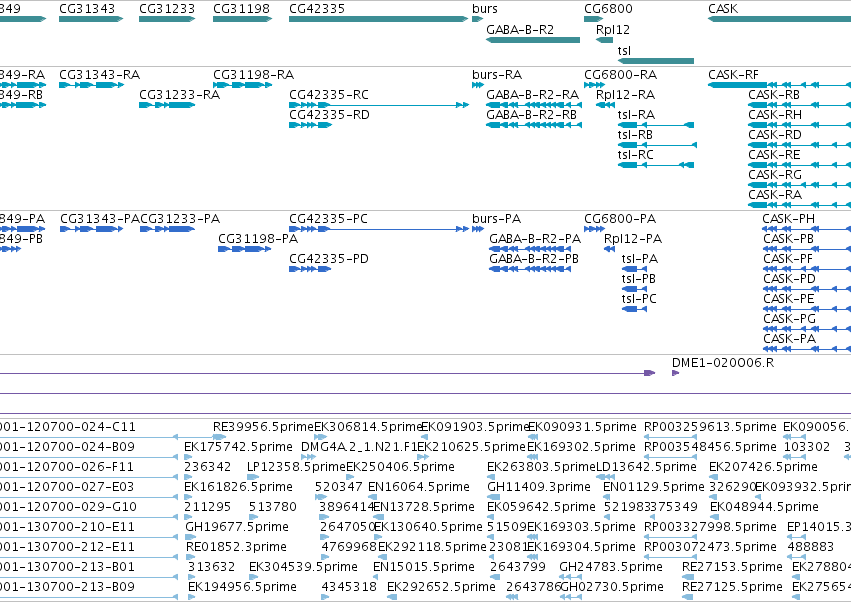The width and height of the screenshot is (851, 602).
Task: Click the CASK-RD transcript label
Action: click(x=774, y=135)
